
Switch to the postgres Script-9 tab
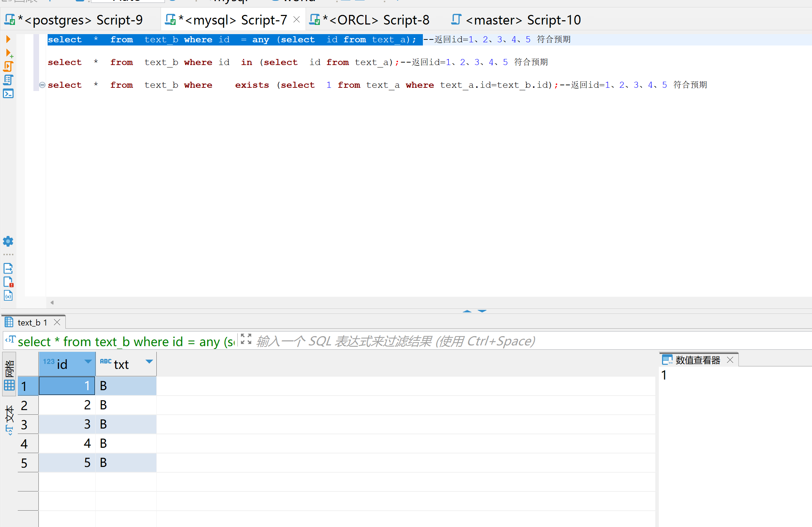80,20
